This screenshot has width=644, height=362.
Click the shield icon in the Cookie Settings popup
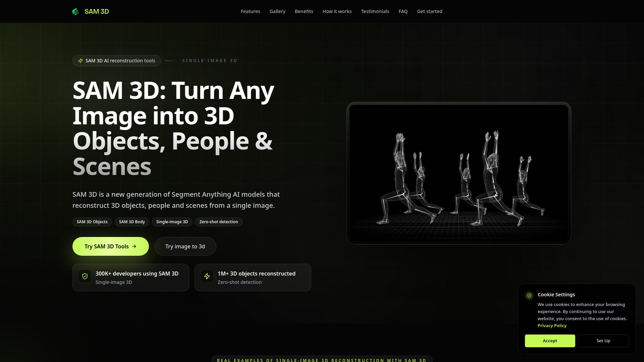(x=529, y=296)
